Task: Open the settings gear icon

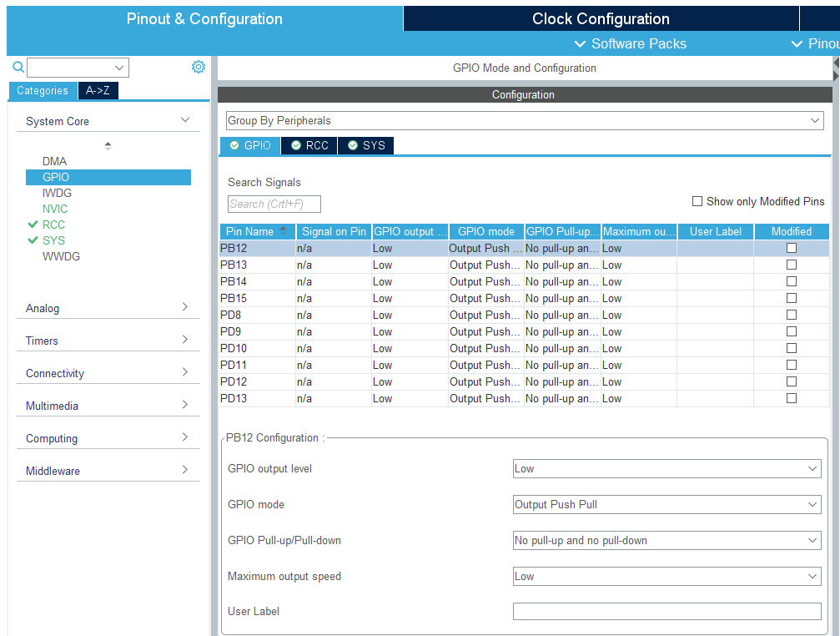Action: click(199, 67)
